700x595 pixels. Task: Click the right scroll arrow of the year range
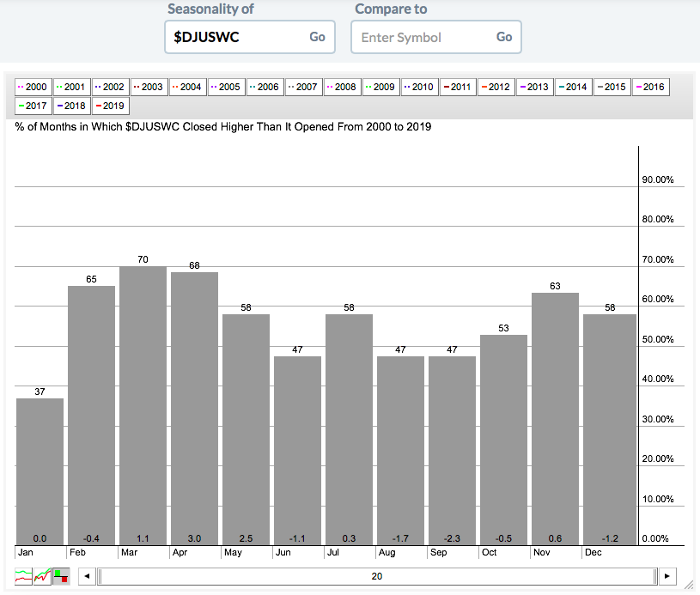click(x=667, y=576)
